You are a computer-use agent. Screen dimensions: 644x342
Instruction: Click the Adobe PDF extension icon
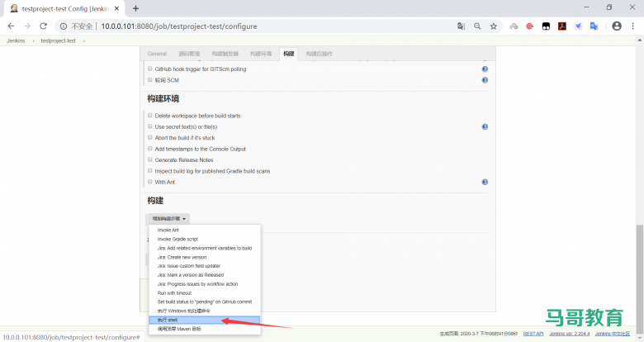click(562, 26)
